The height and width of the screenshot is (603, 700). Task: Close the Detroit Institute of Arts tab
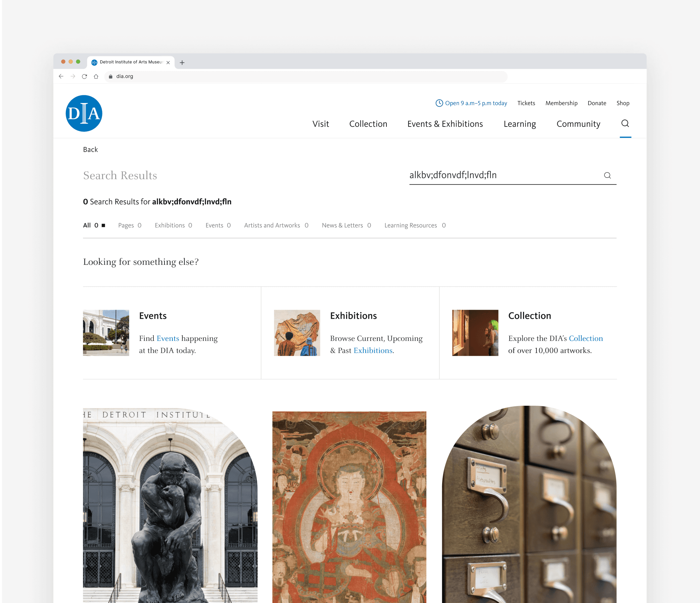click(x=168, y=62)
